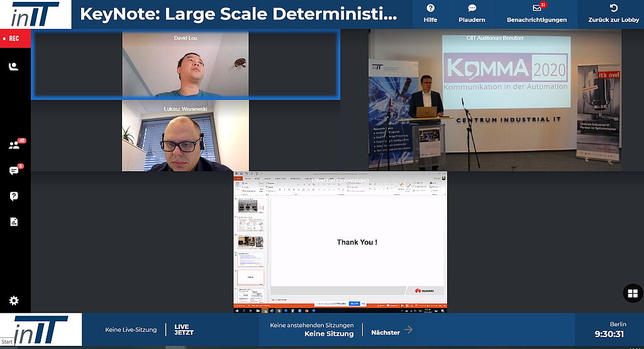
Task: Open the settings gear in sidebar
Action: 14,301
